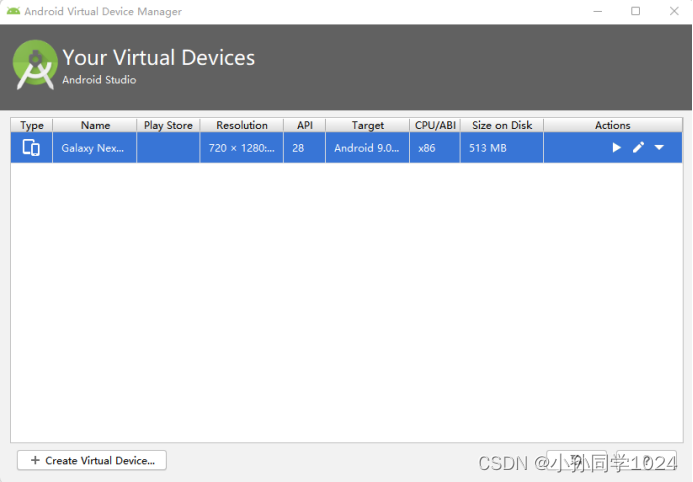The image size is (693, 482).
Task: Select the 'Galaxy Nex...' name cell
Action: [95, 148]
